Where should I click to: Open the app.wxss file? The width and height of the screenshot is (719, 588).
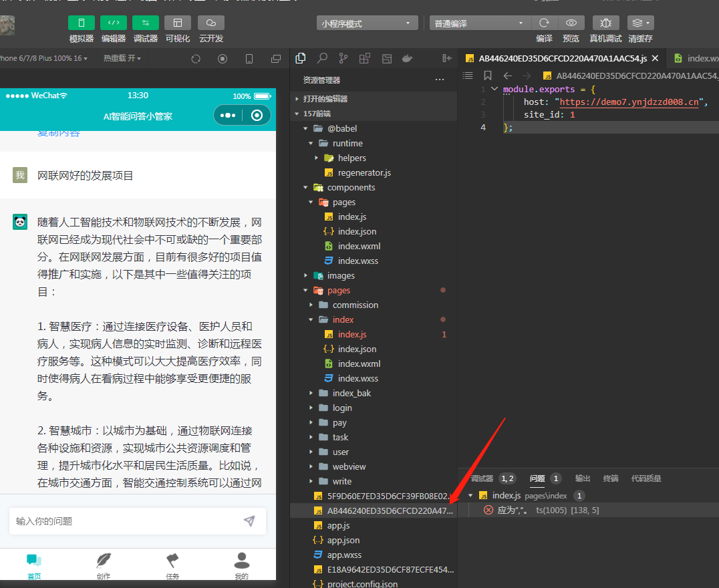[374, 555]
